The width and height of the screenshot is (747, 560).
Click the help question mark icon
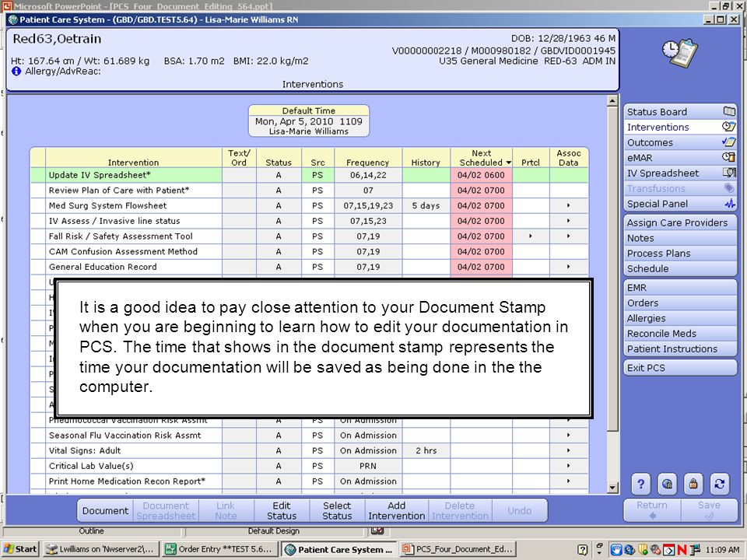(640, 485)
